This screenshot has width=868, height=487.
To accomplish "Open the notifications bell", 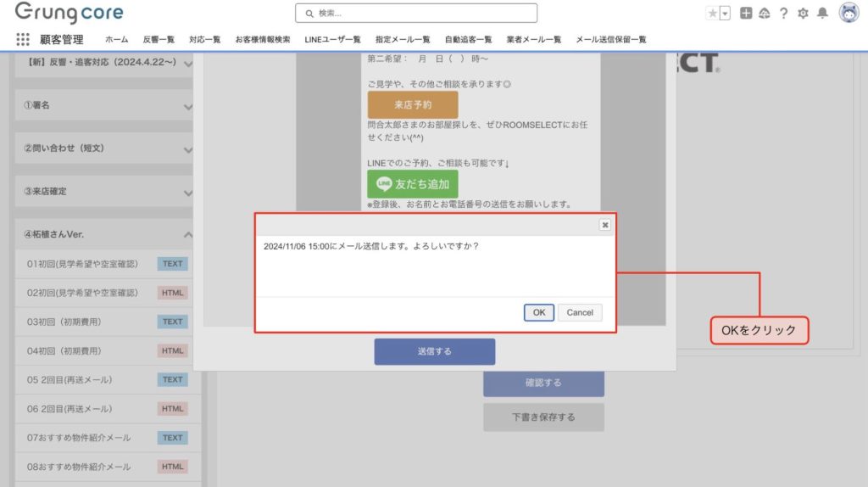I will click(822, 13).
